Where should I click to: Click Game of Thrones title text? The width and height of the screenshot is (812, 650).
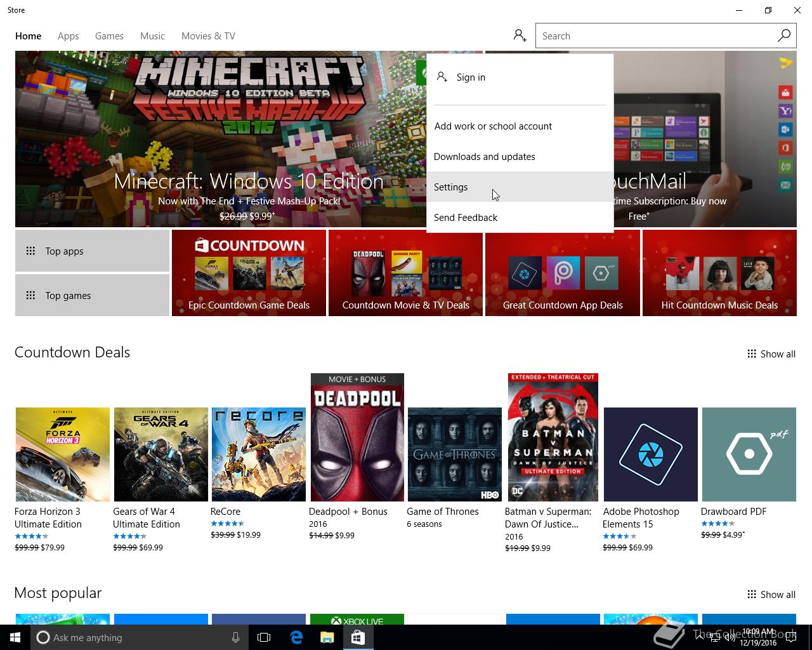[x=443, y=511]
